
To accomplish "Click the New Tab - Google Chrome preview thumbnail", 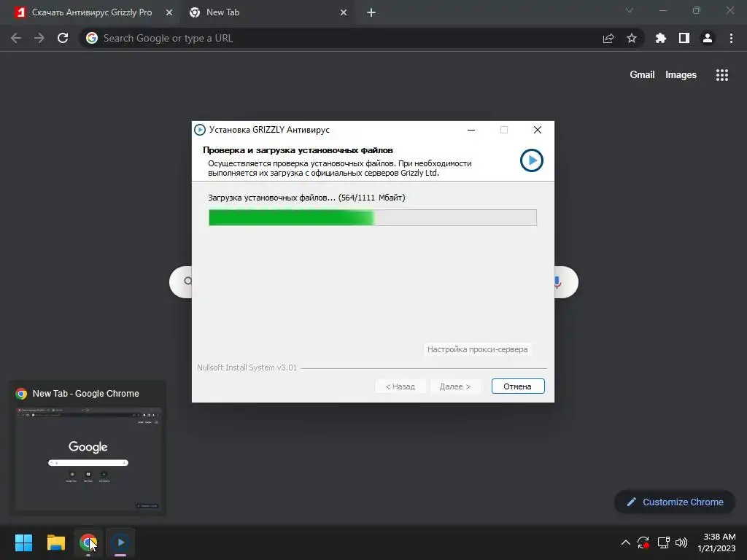I will point(88,459).
